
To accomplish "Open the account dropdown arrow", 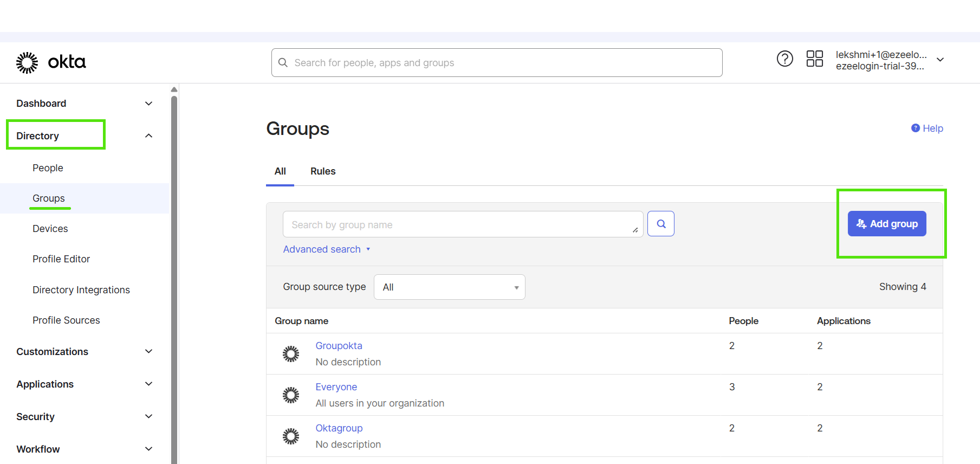I will [940, 60].
